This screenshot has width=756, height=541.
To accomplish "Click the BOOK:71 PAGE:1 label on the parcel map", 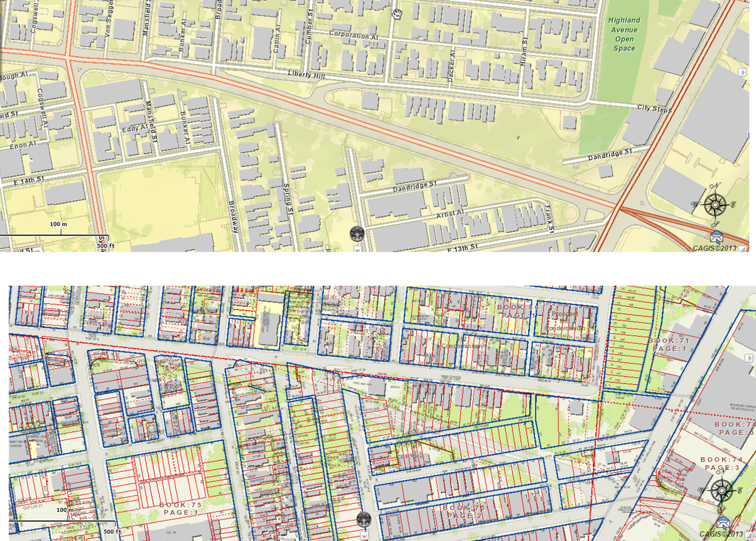I will pyautogui.click(x=669, y=344).
